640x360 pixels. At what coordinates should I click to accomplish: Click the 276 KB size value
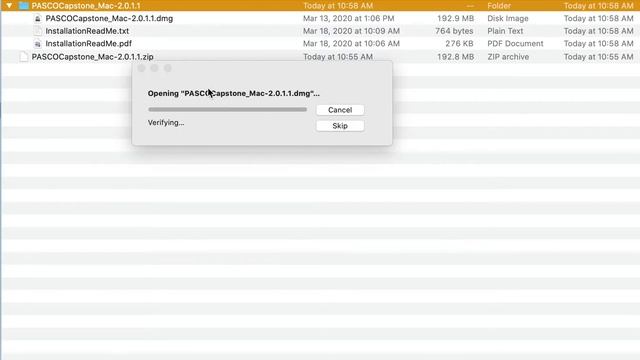tap(459, 43)
